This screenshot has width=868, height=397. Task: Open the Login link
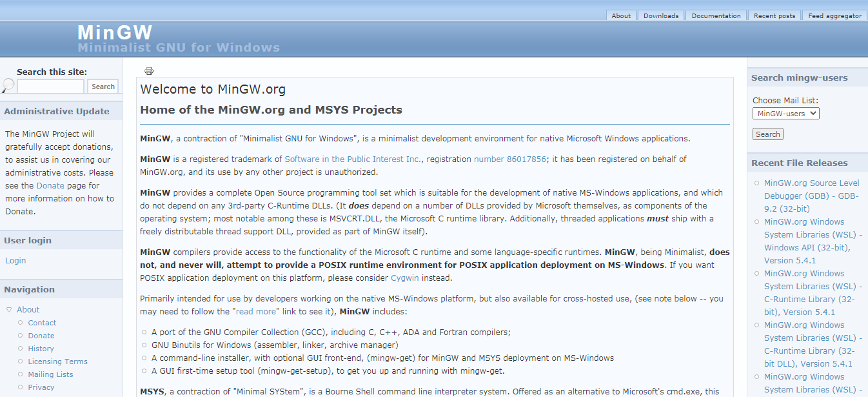click(x=15, y=261)
